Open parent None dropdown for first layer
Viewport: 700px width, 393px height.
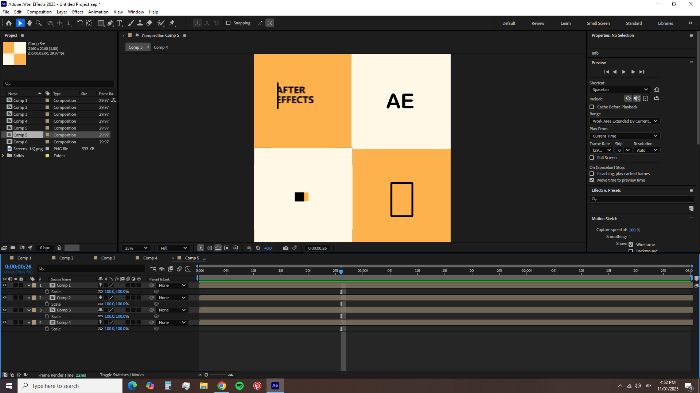(x=172, y=285)
